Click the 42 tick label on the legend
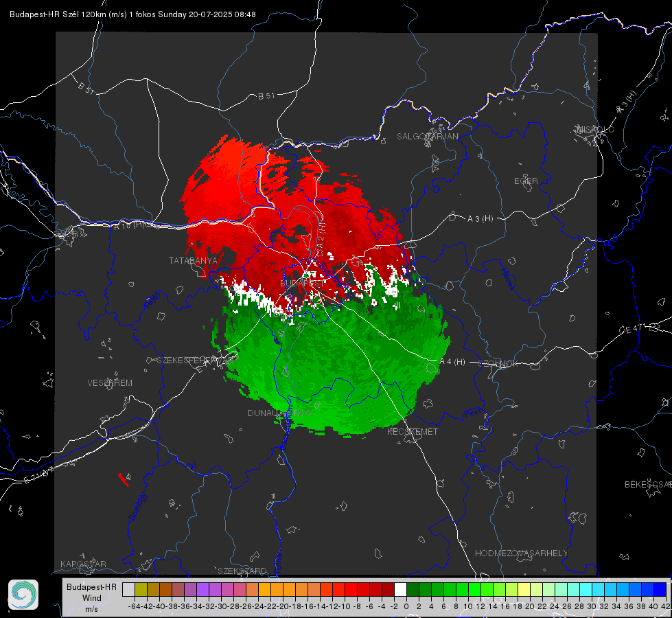 tap(666, 606)
